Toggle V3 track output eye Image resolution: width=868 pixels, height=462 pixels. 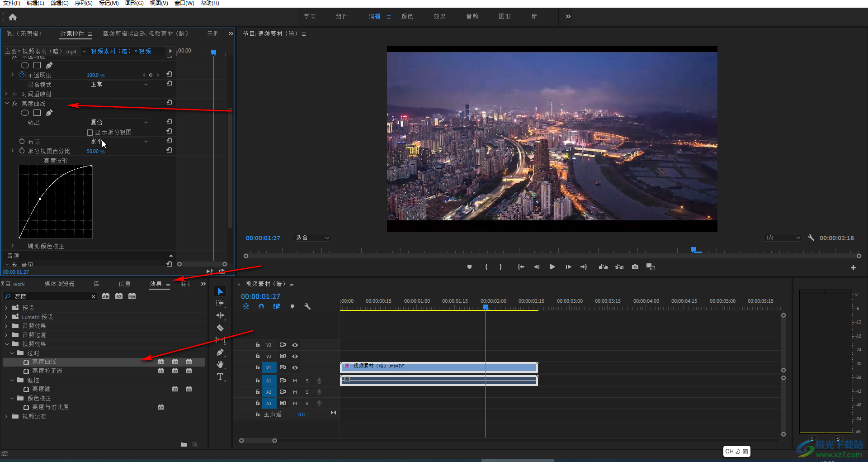[x=295, y=345]
